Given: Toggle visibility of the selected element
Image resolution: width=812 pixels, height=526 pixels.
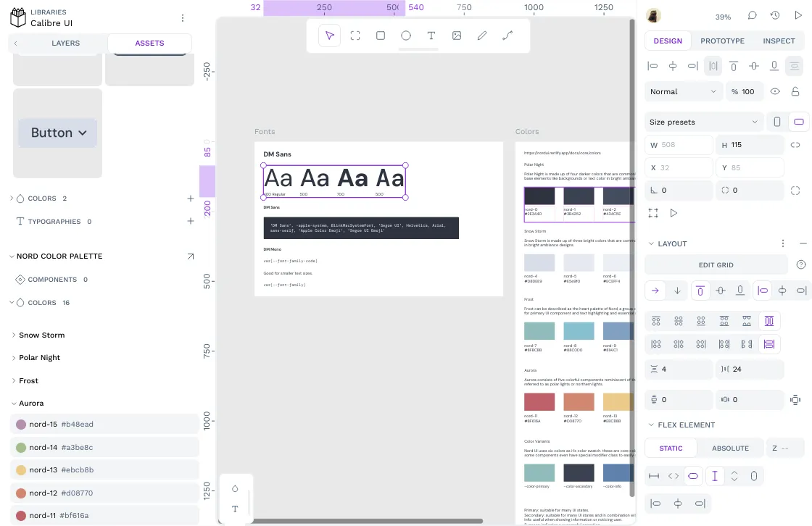Looking at the screenshot, I should 774,91.
